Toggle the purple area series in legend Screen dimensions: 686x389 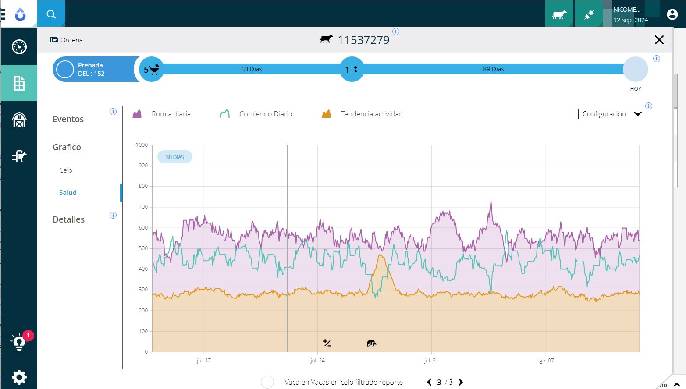161,114
